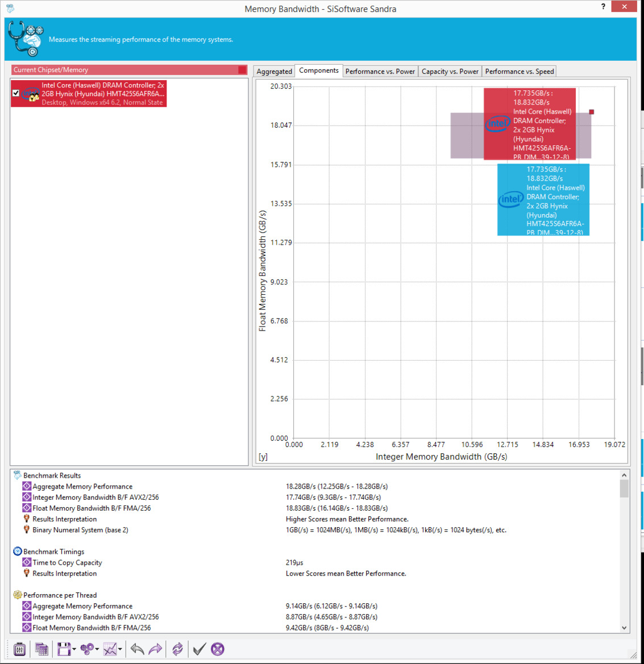
Task: Switch to Performance vs. Power tab
Action: tap(380, 72)
